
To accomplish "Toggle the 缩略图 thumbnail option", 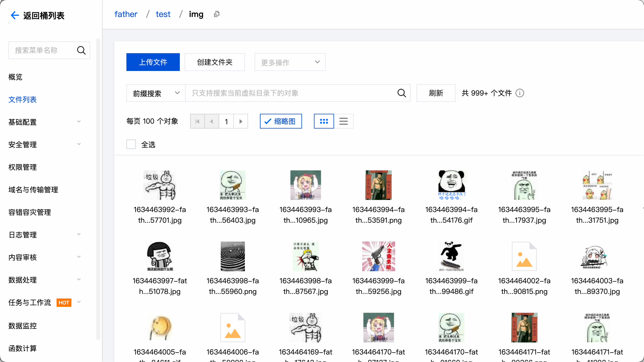I will 281,121.
